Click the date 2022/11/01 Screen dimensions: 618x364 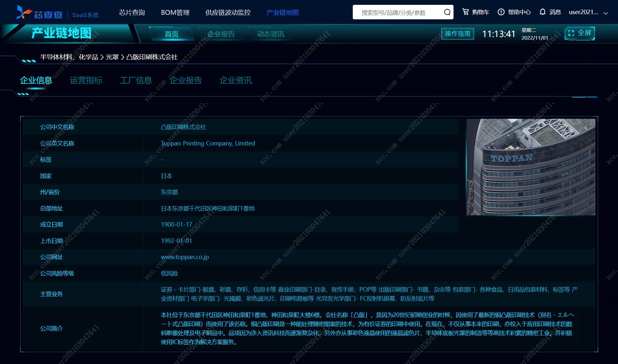[535, 38]
